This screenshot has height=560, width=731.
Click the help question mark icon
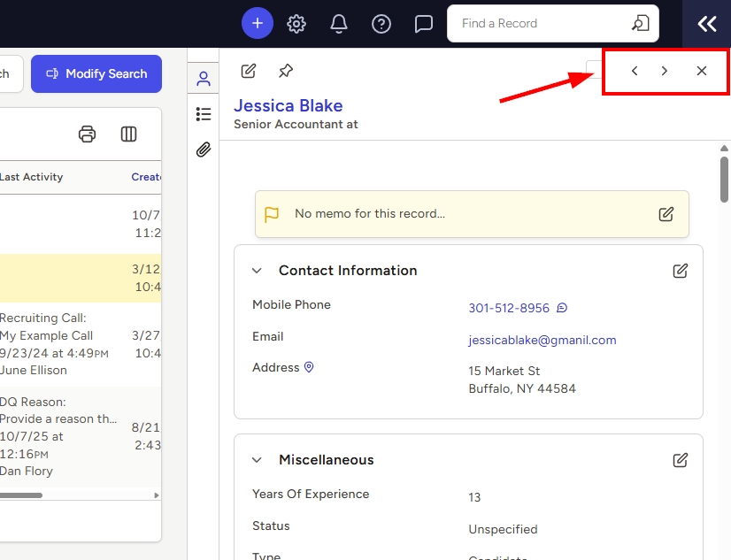[x=381, y=24]
